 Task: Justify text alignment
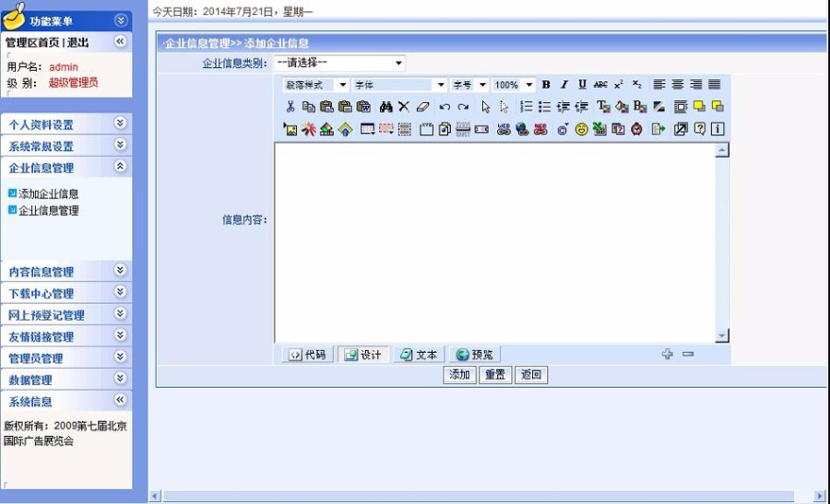714,85
